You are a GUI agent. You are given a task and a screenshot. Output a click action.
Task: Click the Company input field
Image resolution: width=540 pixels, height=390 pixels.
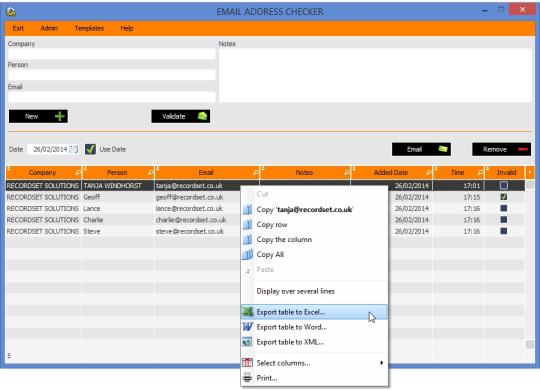coord(112,54)
